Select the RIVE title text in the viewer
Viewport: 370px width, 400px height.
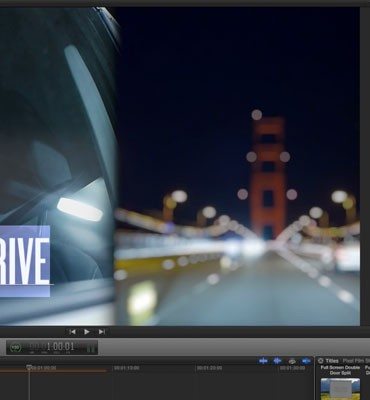click(x=25, y=261)
